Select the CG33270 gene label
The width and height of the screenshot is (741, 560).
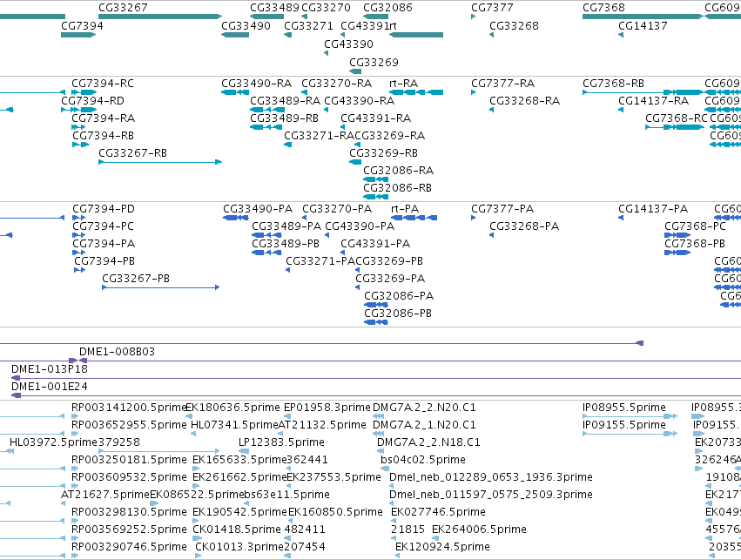click(x=326, y=8)
